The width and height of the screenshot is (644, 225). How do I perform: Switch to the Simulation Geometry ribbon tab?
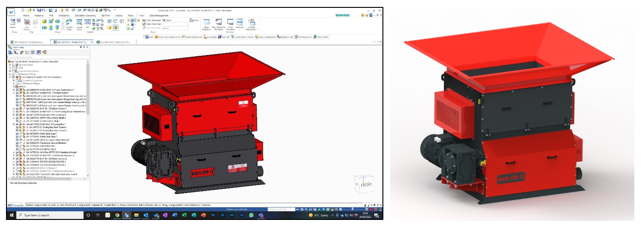tap(86, 15)
